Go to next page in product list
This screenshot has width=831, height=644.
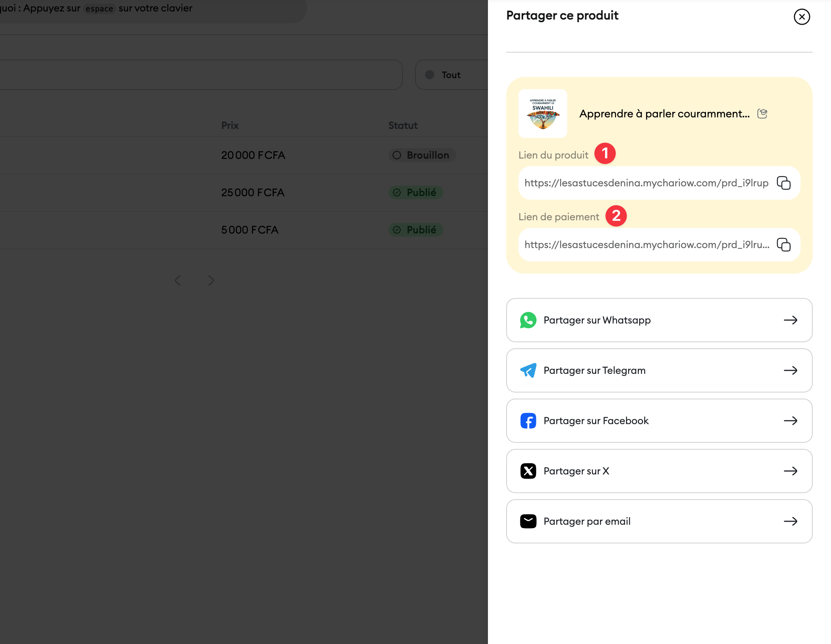click(211, 280)
